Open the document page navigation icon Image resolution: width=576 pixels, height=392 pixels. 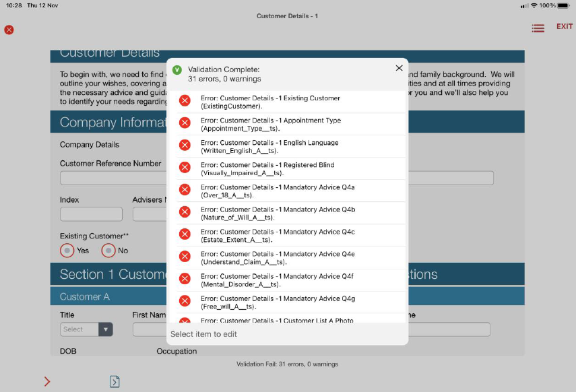point(115,382)
